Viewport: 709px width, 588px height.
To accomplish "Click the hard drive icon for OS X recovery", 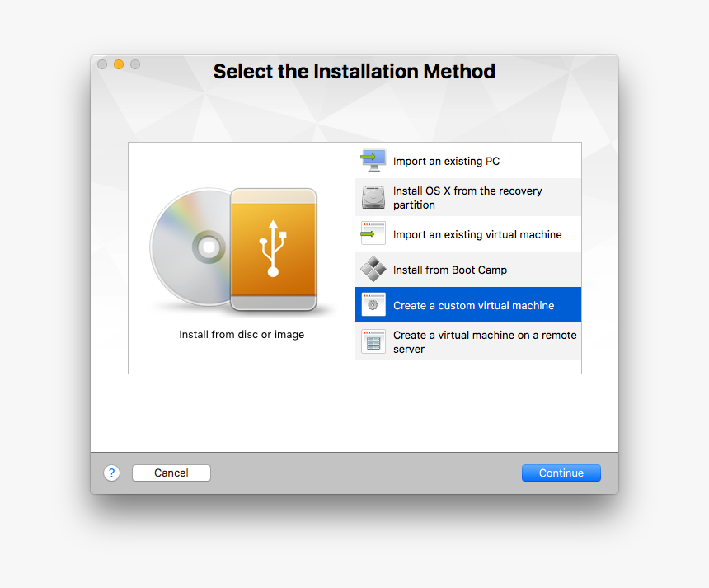I will (x=373, y=197).
